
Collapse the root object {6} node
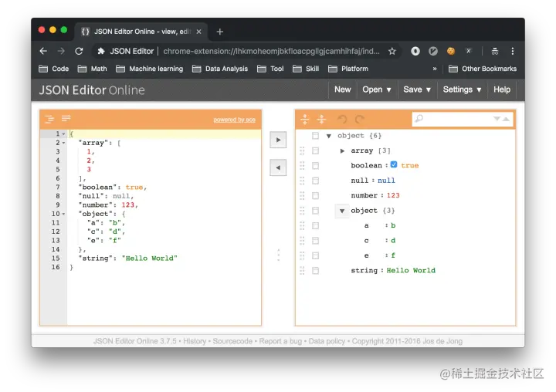(329, 136)
